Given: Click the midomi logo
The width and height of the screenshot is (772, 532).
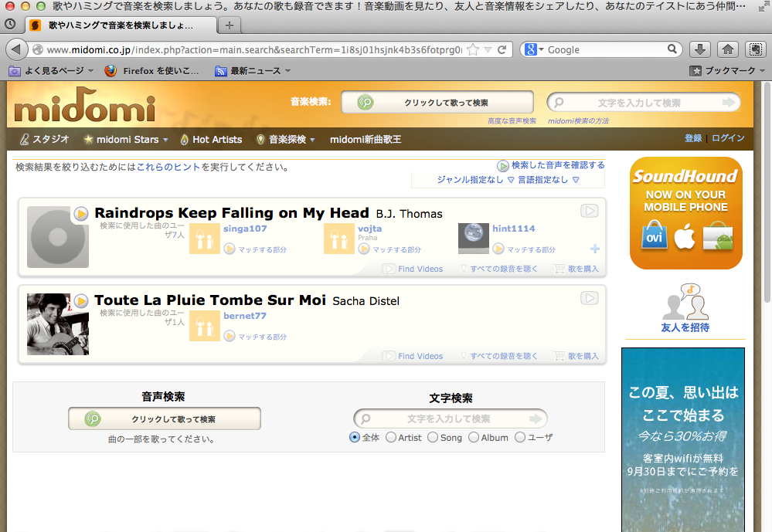Looking at the screenshot, I should [85, 105].
